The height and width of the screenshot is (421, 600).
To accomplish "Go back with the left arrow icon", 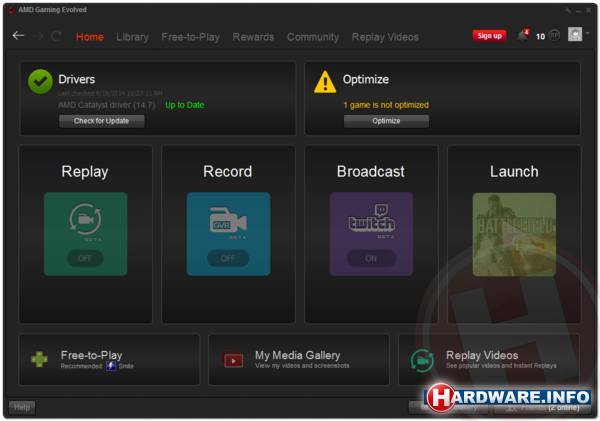I will tap(18, 36).
